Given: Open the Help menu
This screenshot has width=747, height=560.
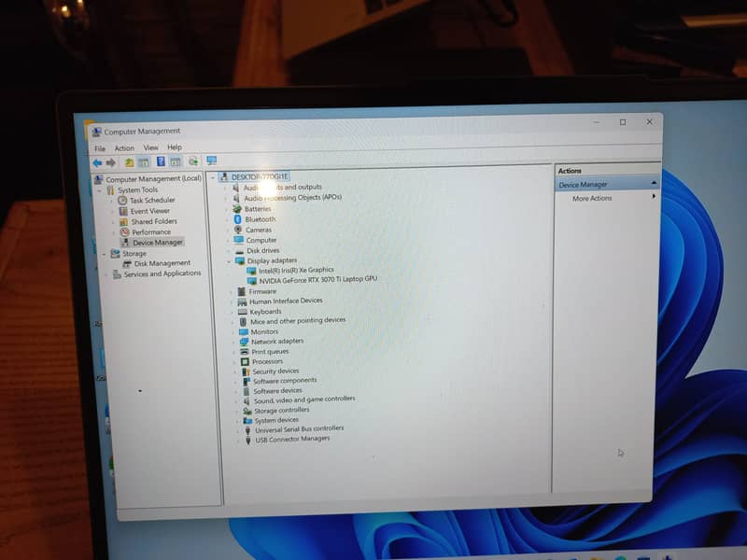Looking at the screenshot, I should [x=175, y=147].
